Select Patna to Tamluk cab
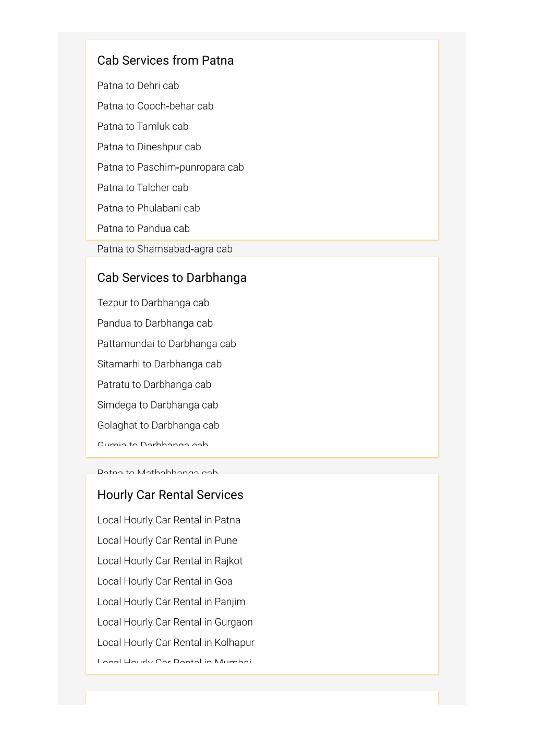Image resolution: width=534 pixels, height=756 pixels. coord(143,126)
